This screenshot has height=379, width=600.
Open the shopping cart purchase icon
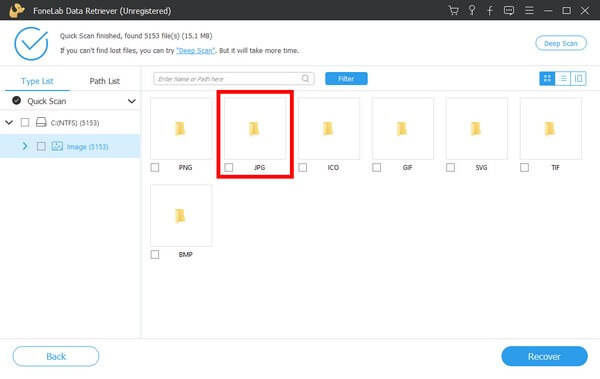(453, 10)
